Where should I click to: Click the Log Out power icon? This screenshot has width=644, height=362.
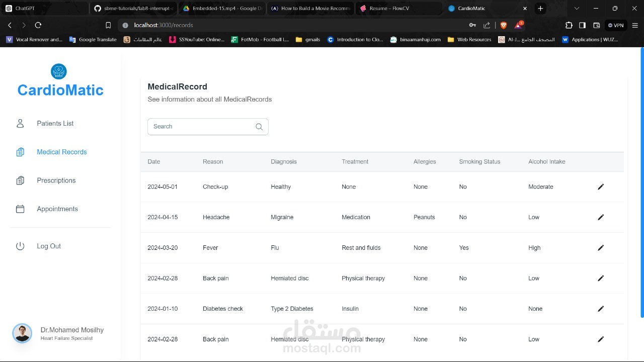(x=20, y=246)
